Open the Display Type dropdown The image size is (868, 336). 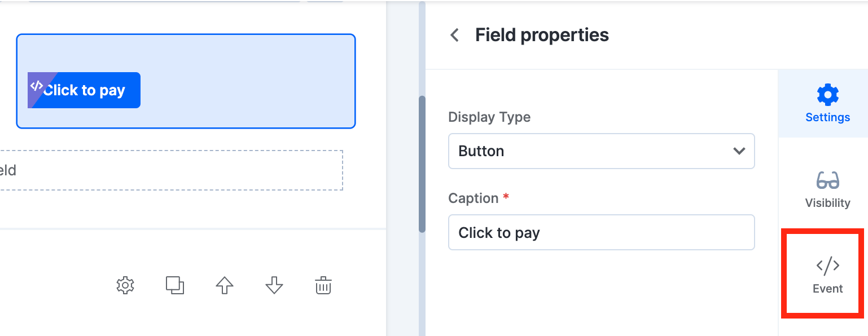point(602,151)
